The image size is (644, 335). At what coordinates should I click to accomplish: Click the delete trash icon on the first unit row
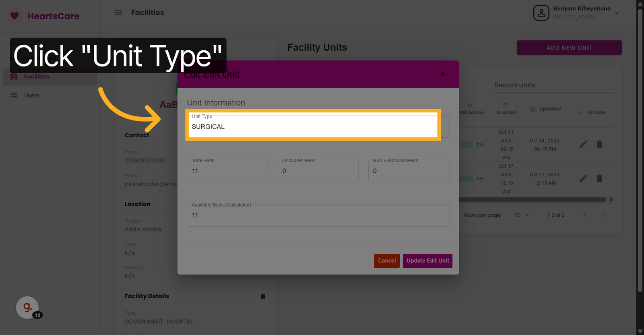(599, 144)
